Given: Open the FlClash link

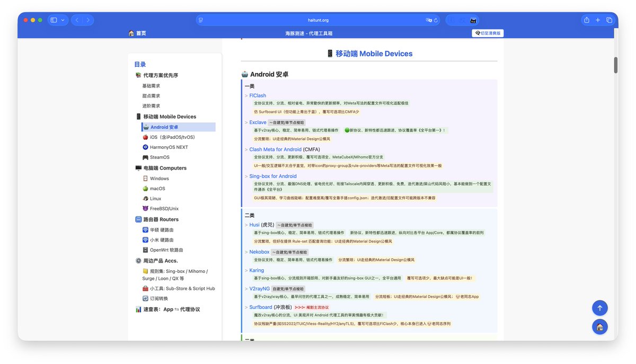Looking at the screenshot, I should click(258, 96).
